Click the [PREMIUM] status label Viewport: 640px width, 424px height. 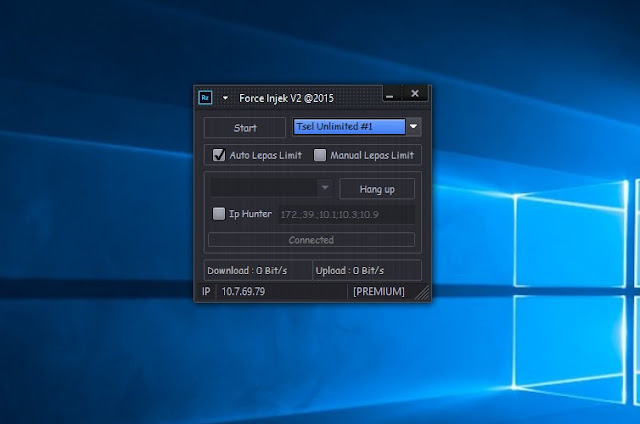(379, 291)
